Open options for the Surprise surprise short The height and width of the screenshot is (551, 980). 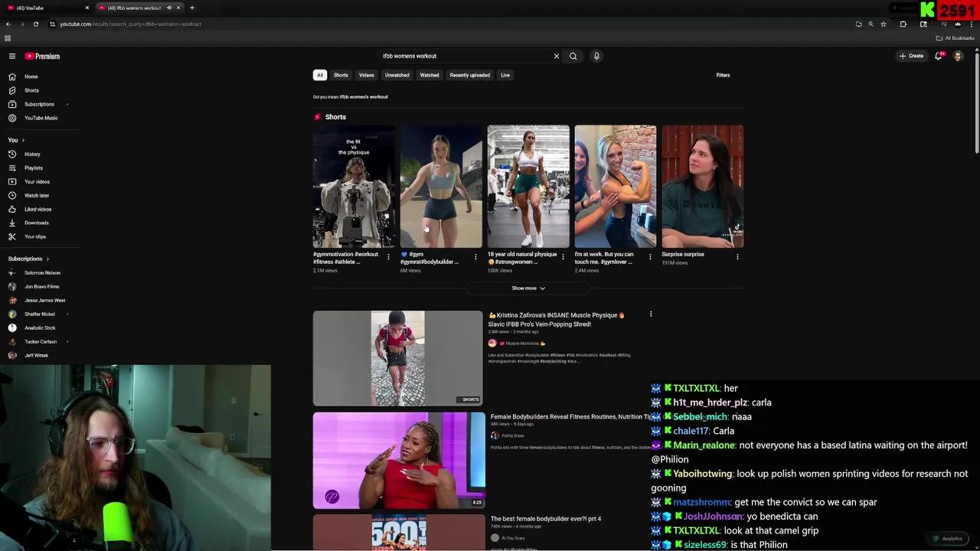pos(737,257)
